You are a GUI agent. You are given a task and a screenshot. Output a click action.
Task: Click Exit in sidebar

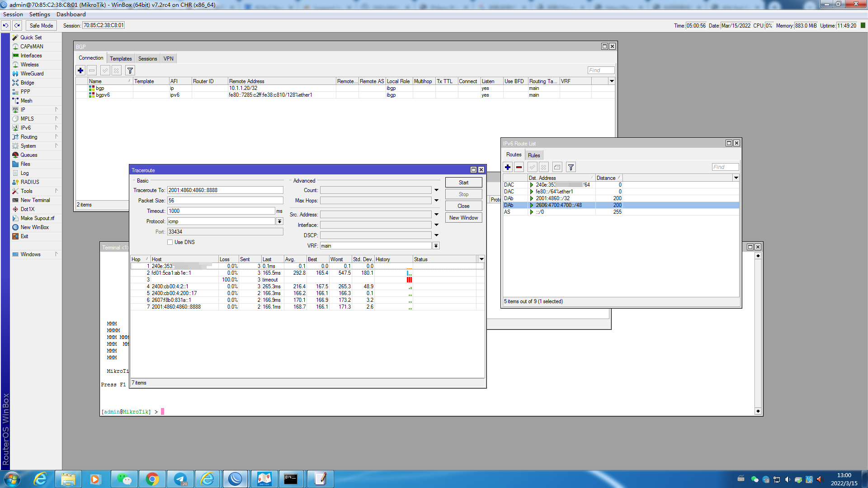[24, 236]
